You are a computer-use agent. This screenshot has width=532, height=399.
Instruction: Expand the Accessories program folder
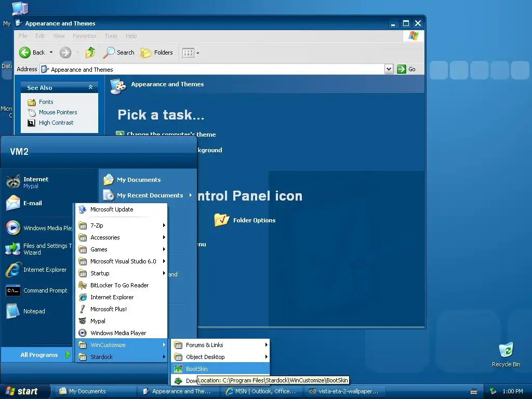(122, 237)
